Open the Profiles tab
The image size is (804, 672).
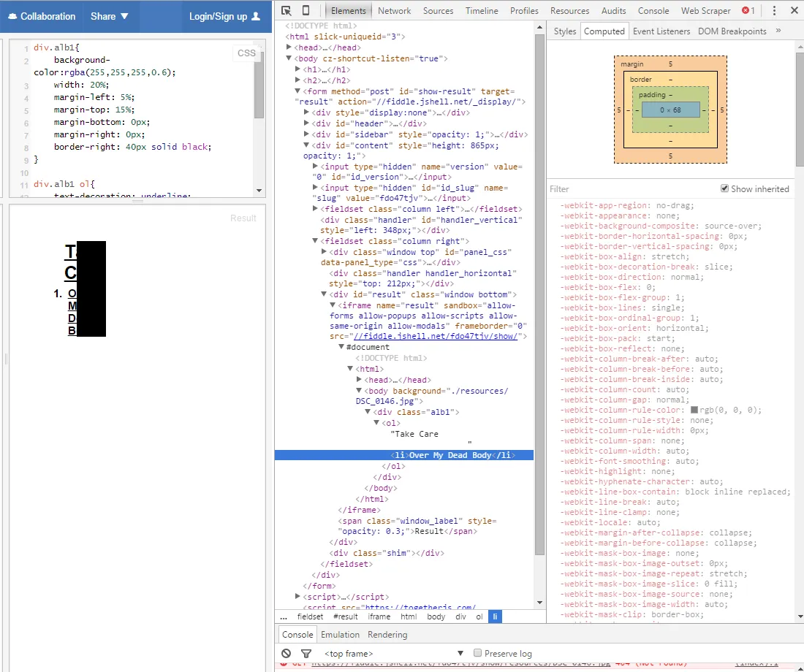(x=524, y=11)
